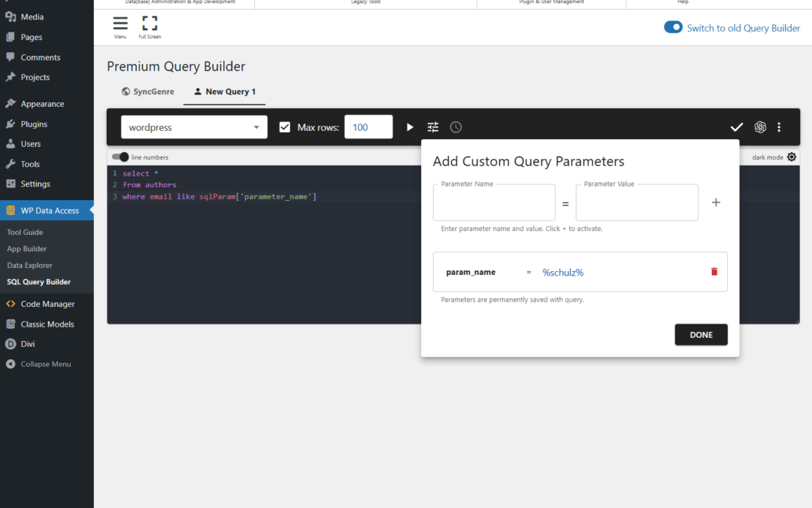Open Code Manager in sidebar
The height and width of the screenshot is (508, 812).
tap(47, 304)
